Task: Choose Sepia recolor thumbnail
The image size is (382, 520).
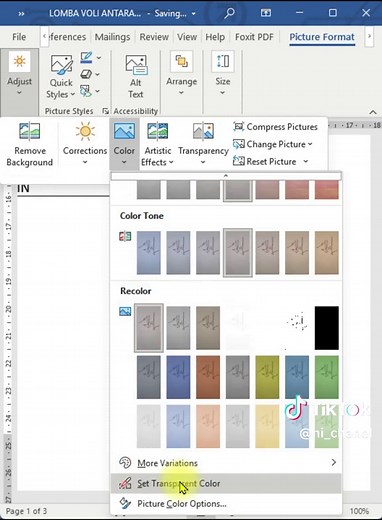Action: pos(208,328)
